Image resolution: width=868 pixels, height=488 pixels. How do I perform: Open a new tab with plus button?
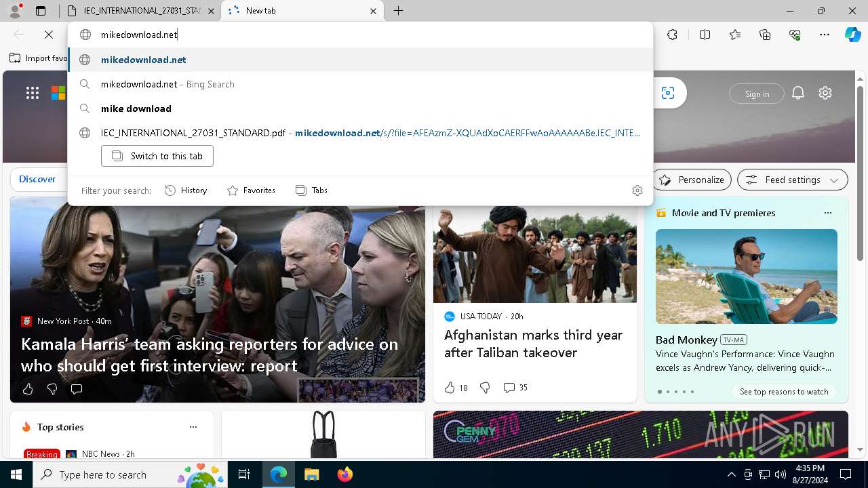pos(399,10)
